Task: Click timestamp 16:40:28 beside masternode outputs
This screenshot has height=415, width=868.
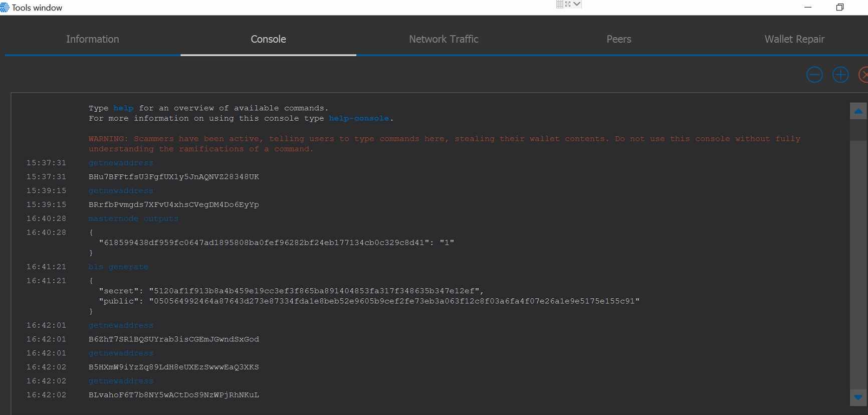Action: coord(46,219)
